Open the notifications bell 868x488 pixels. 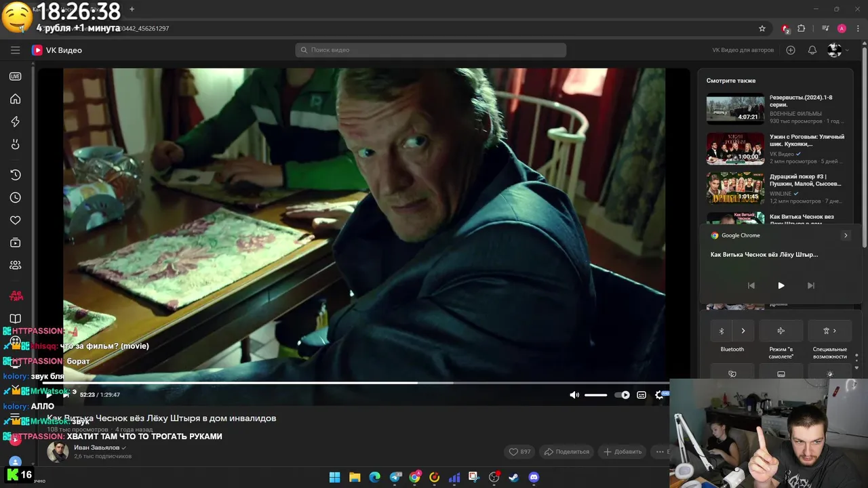click(812, 50)
